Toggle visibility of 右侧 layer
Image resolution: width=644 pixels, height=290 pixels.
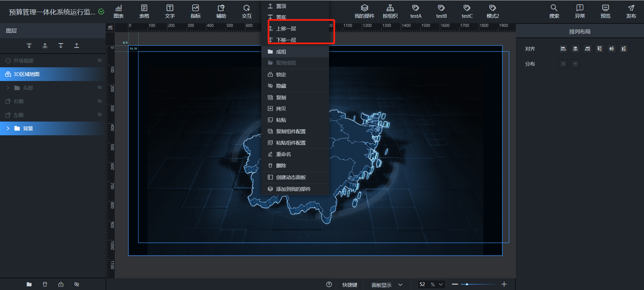pyautogui.click(x=100, y=101)
